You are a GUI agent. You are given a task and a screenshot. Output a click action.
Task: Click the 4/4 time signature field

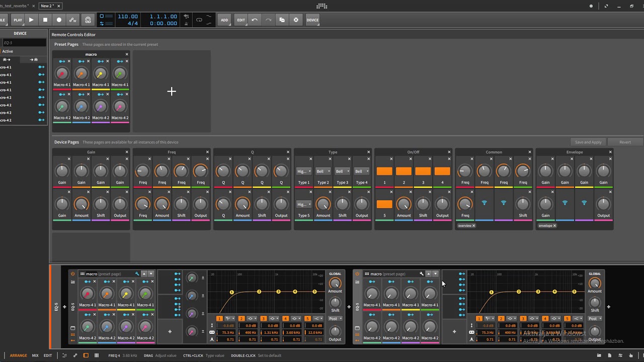(x=133, y=24)
